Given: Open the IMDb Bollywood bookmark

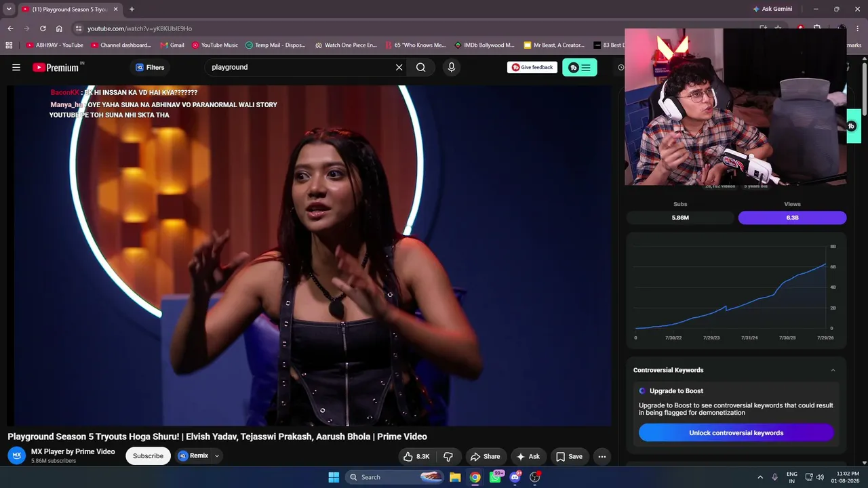Looking at the screenshot, I should pyautogui.click(x=484, y=45).
